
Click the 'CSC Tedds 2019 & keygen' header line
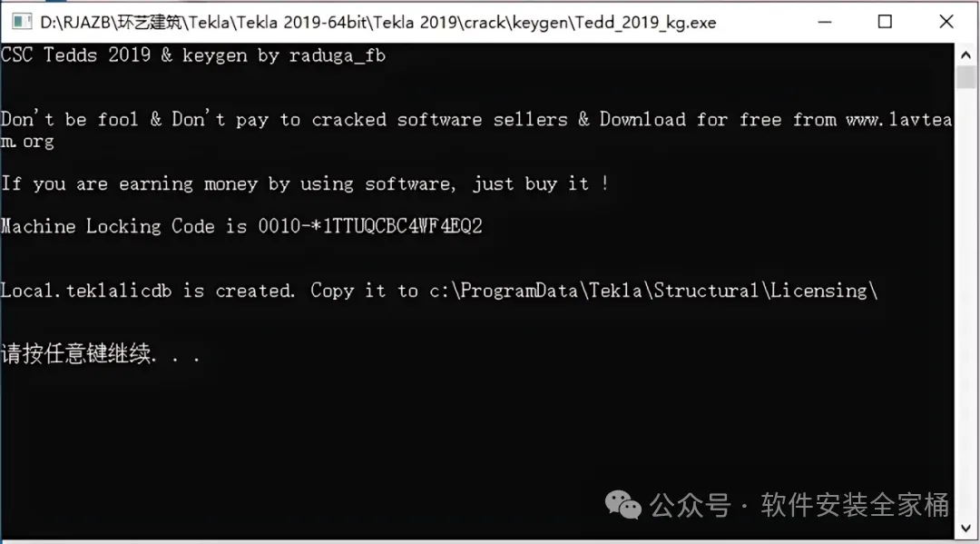[x=193, y=55]
